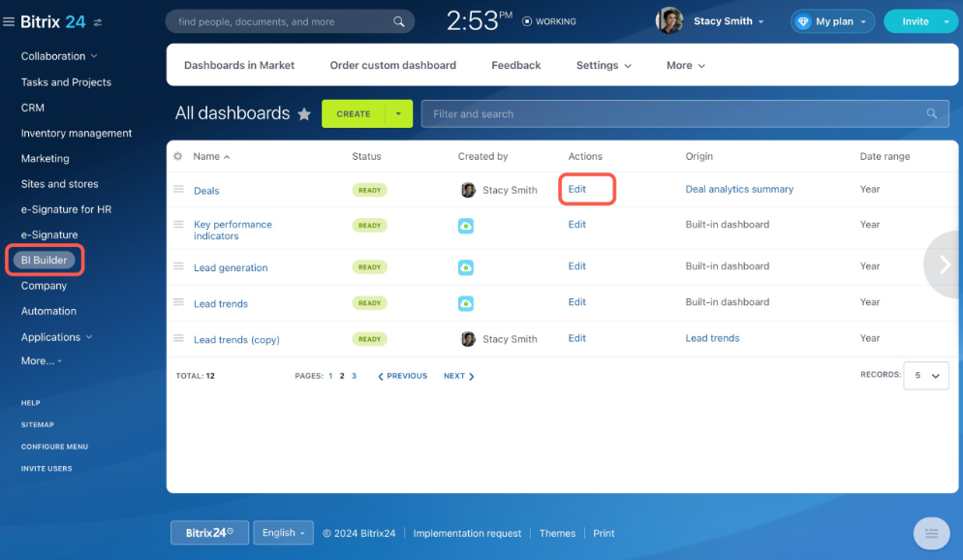The image size is (963, 560).
Task: Open the Settings dropdown in top navigation
Action: click(x=602, y=65)
